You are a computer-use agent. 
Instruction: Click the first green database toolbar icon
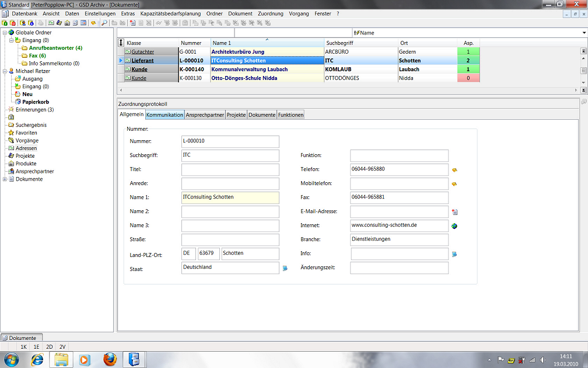[x=5, y=23]
